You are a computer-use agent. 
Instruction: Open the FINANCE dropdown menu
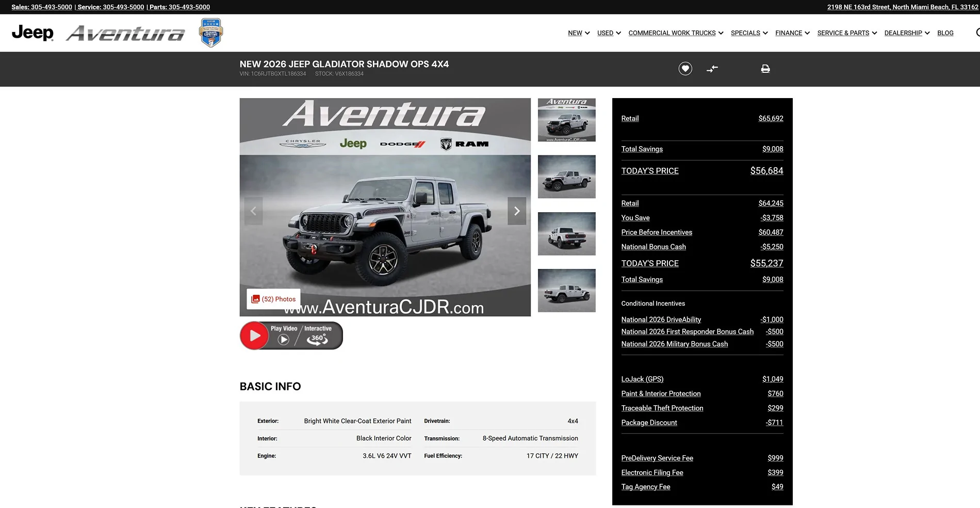792,33
